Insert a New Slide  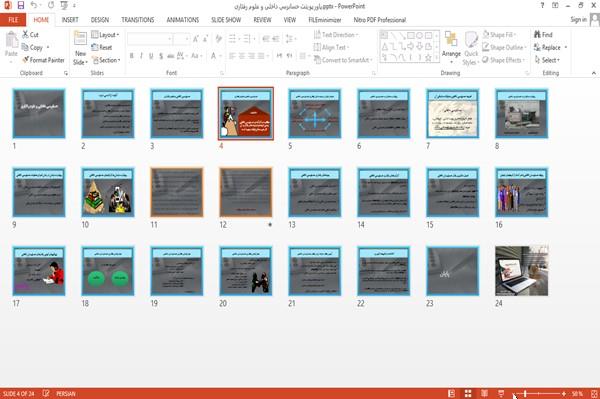[x=80, y=48]
